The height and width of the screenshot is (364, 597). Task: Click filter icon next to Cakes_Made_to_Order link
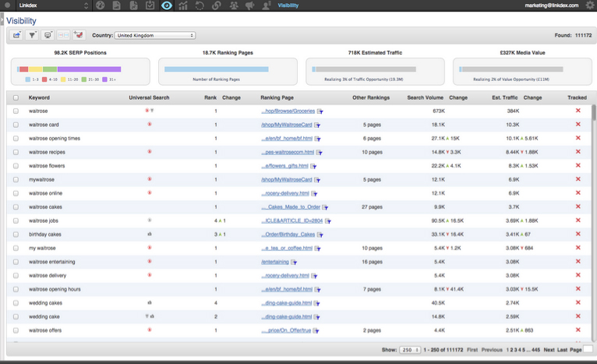coord(325,207)
